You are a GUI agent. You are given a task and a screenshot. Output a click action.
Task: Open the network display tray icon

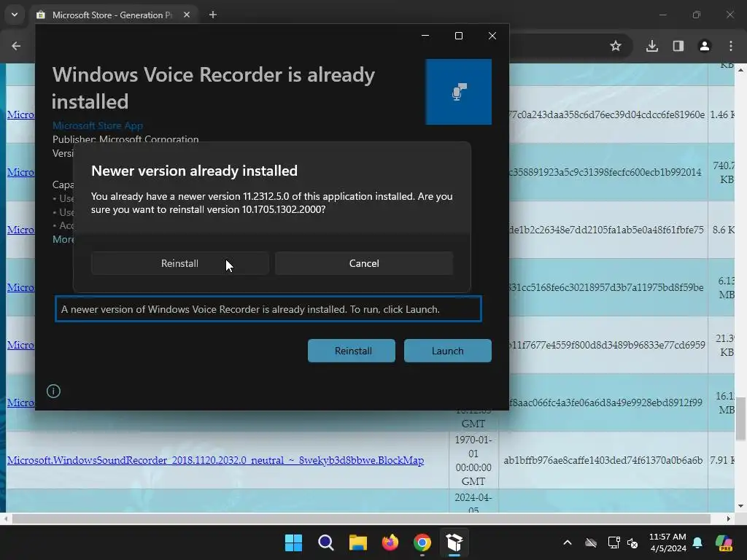point(614,542)
